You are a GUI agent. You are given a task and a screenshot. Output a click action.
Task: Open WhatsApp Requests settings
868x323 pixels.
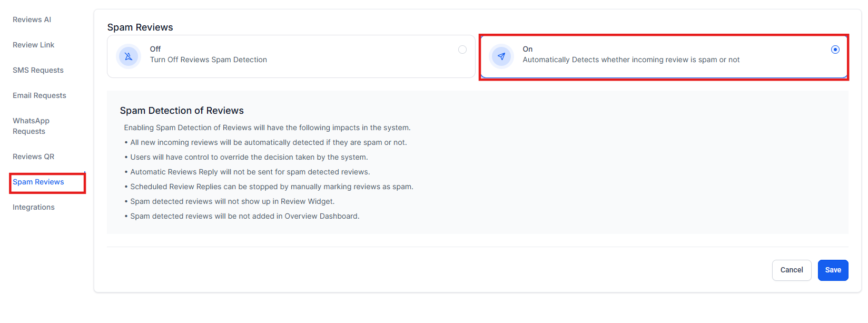(31, 126)
